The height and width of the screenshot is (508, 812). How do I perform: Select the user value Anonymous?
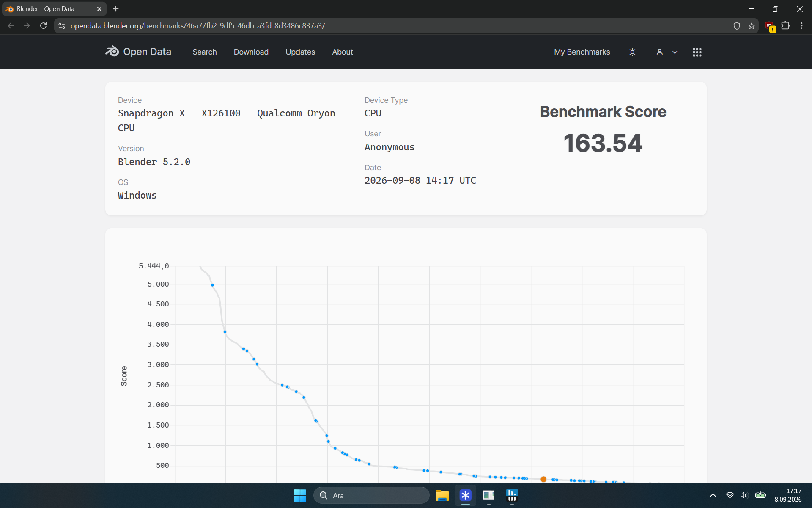coord(390,147)
